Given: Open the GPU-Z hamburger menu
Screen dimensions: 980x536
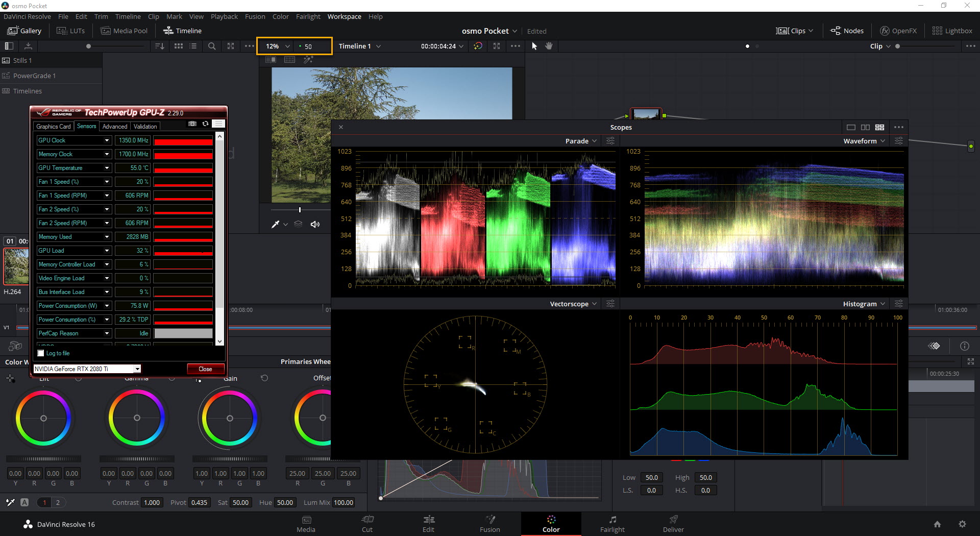Looking at the screenshot, I should pos(218,124).
